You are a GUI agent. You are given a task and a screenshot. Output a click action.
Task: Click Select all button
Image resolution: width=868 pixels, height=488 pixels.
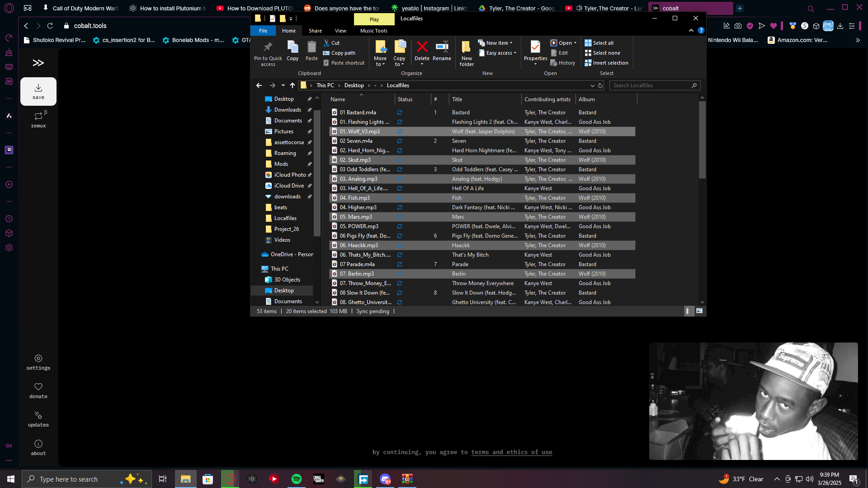599,43
